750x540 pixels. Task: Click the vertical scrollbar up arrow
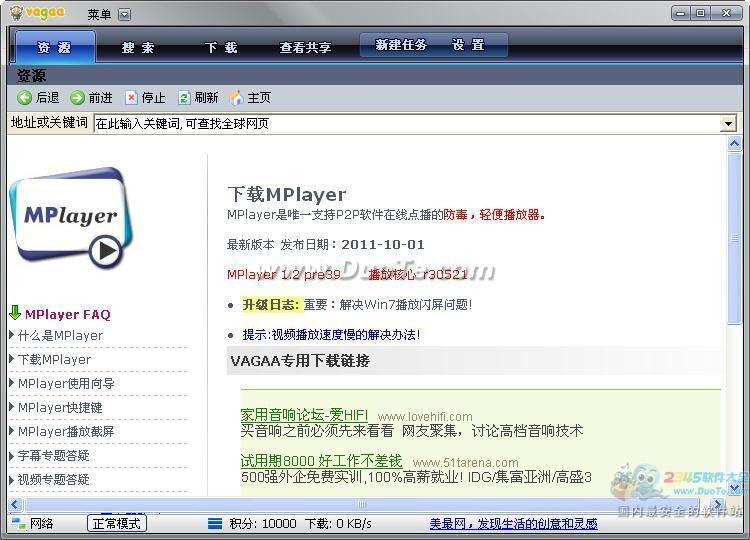(x=734, y=143)
